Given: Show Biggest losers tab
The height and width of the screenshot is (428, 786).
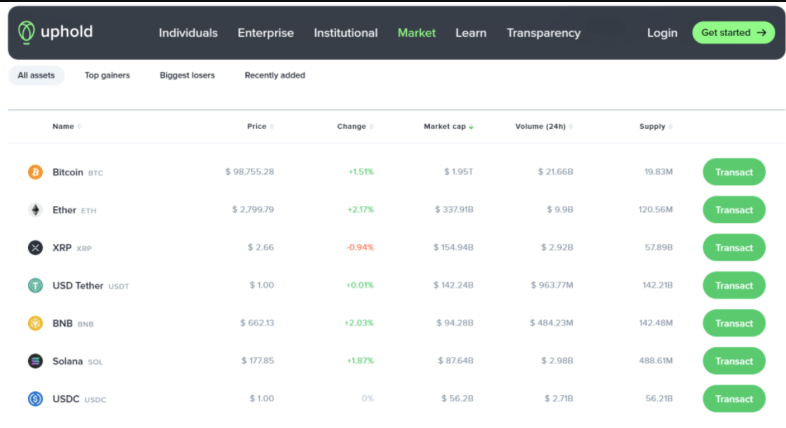Looking at the screenshot, I should click(x=187, y=75).
